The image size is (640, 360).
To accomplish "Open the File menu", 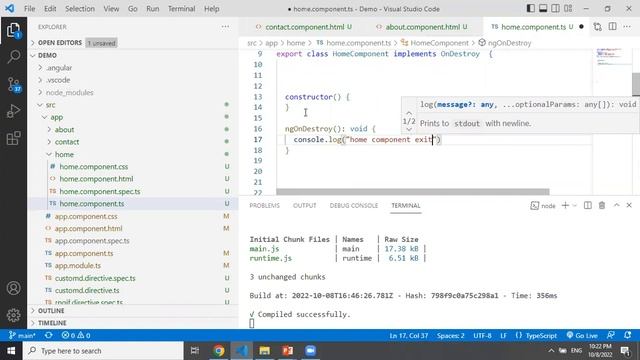I will pyautogui.click(x=29, y=9).
